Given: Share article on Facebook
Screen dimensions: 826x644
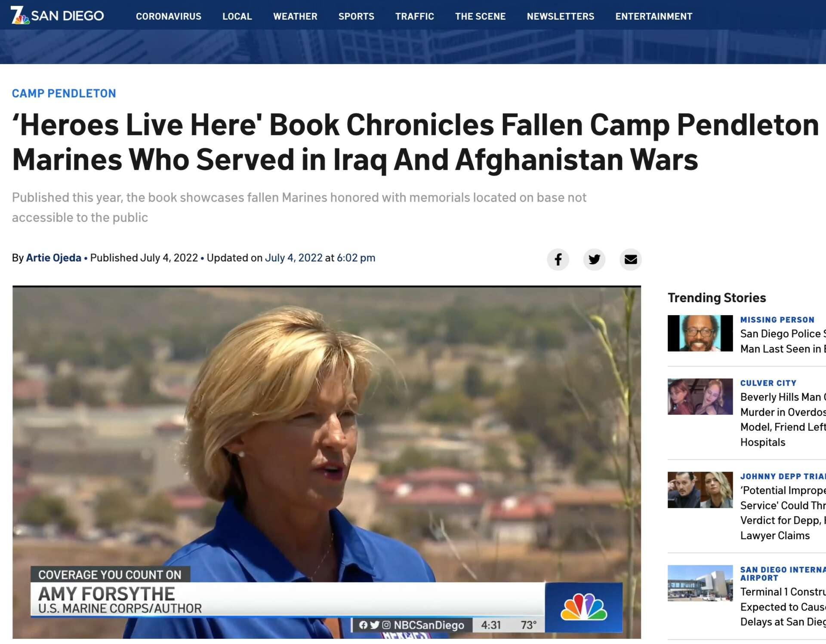Looking at the screenshot, I should 558,259.
